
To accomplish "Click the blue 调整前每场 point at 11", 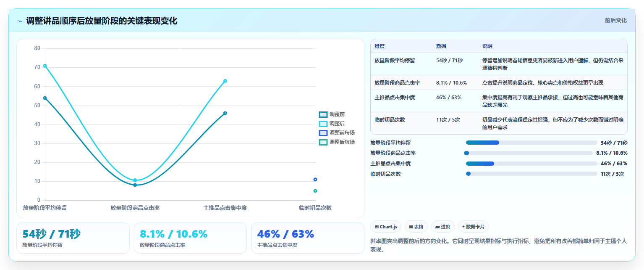I will pyautogui.click(x=315, y=180).
